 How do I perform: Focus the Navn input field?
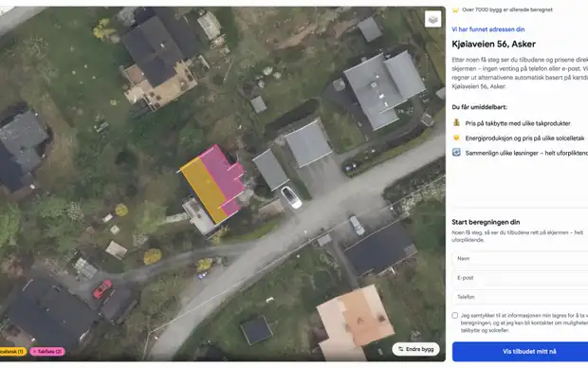(520, 259)
